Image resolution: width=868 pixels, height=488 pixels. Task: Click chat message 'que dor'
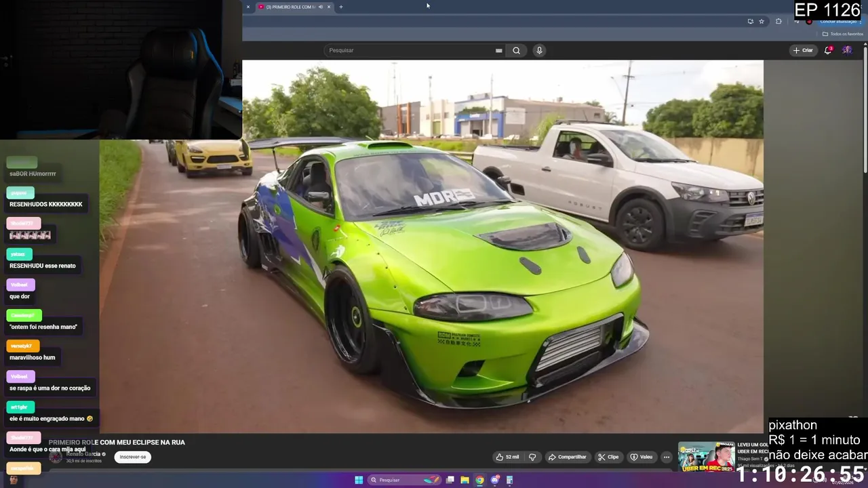tap(20, 296)
